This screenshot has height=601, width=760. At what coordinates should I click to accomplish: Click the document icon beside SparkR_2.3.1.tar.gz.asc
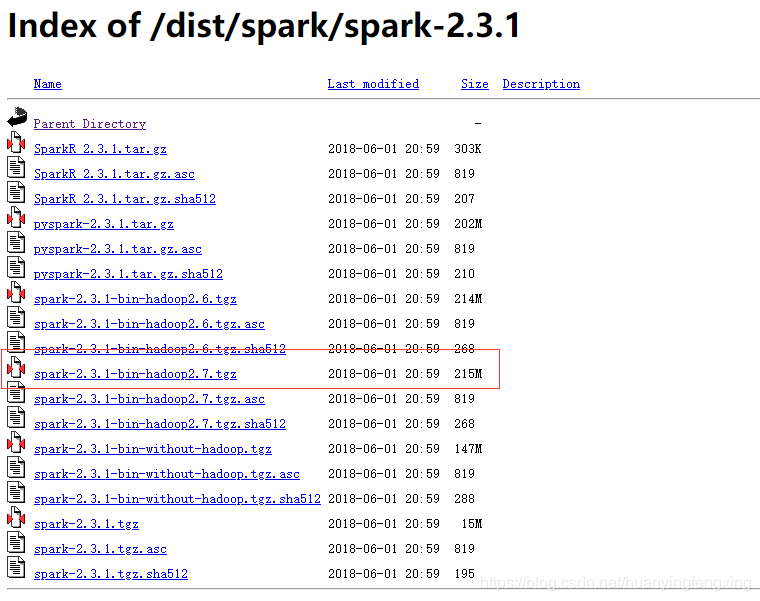click(x=16, y=167)
